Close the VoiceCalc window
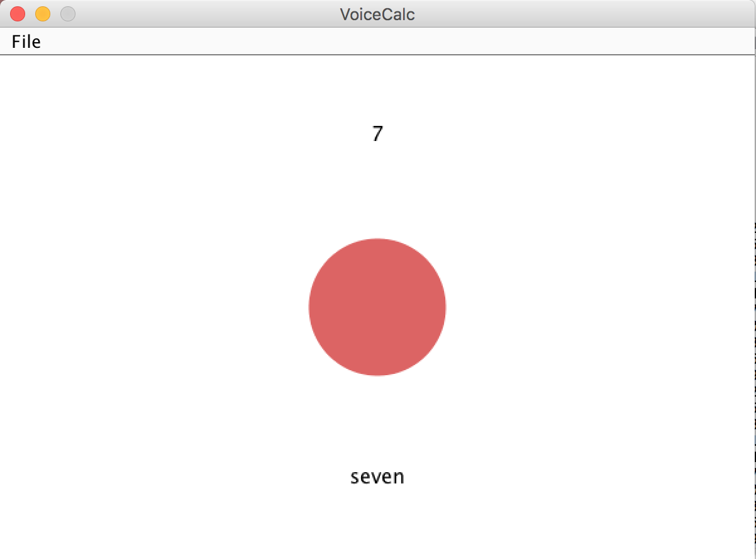 coord(18,14)
